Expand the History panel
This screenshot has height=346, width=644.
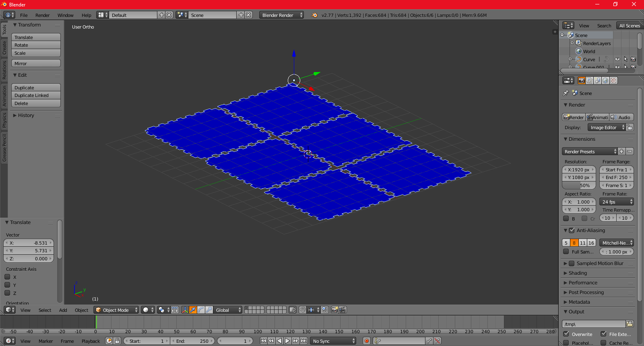pos(26,115)
